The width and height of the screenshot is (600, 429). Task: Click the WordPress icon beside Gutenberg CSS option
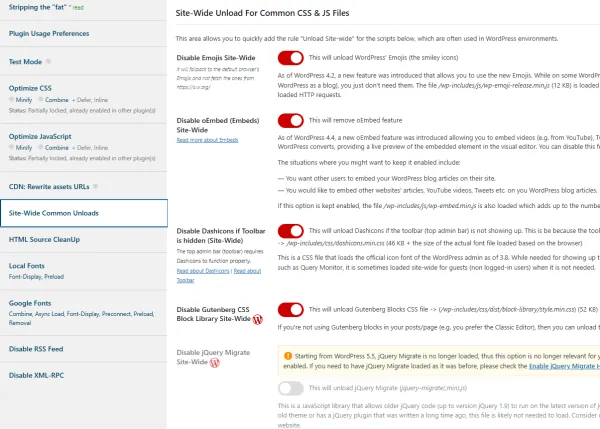258,320
